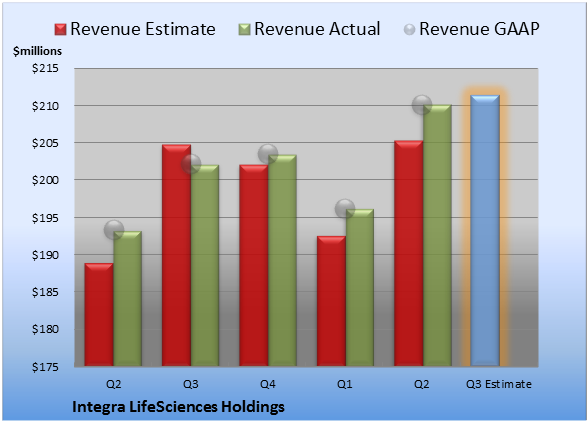
Task: Click the green Revenue Actual legend swatch
Action: [x=244, y=30]
